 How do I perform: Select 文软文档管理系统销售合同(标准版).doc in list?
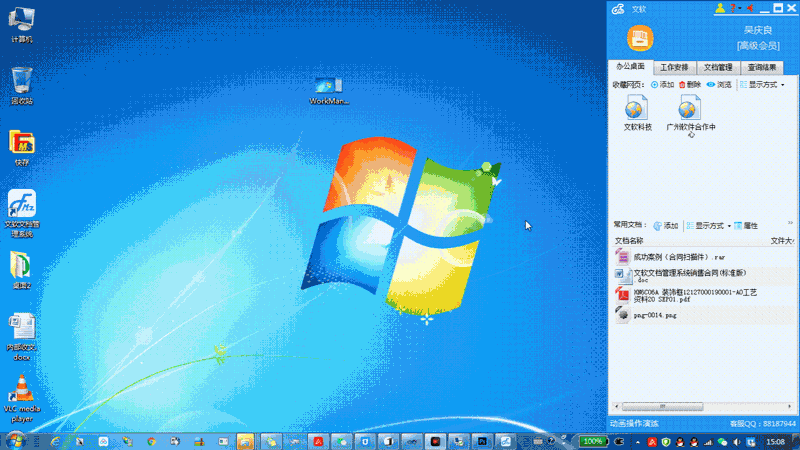click(x=704, y=276)
